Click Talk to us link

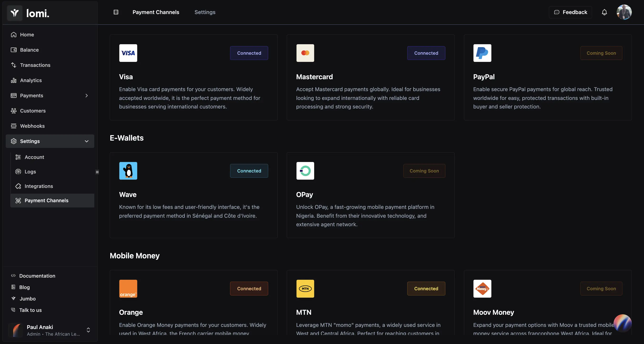[30, 310]
